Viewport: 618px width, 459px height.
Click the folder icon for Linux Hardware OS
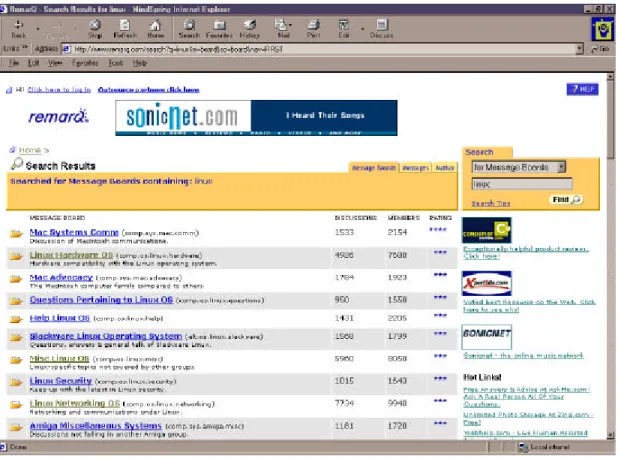click(x=16, y=256)
